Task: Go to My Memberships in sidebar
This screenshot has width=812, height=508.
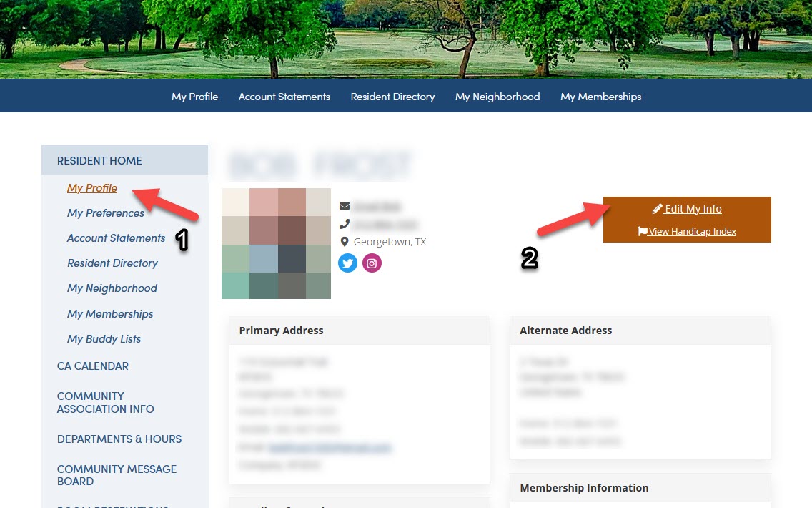Action: (110, 313)
